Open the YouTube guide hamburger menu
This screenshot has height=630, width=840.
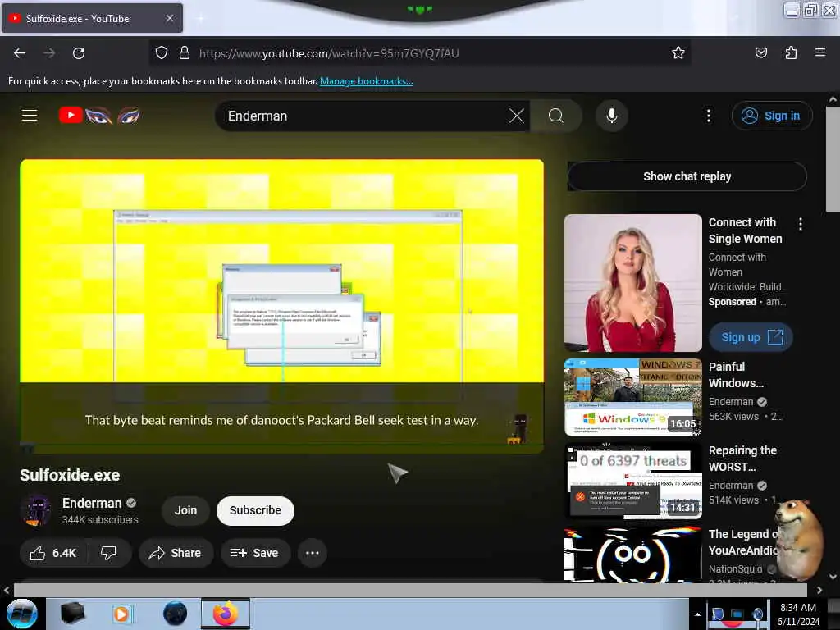(x=30, y=115)
